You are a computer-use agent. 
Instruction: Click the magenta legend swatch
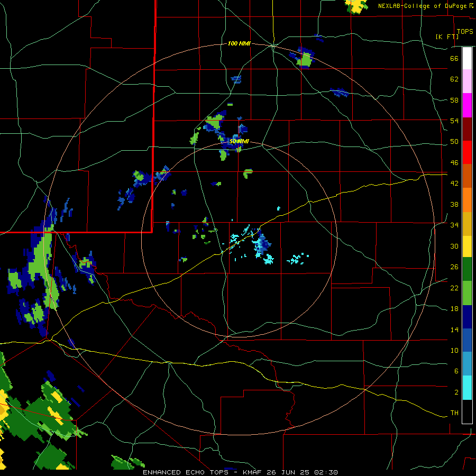point(467,105)
